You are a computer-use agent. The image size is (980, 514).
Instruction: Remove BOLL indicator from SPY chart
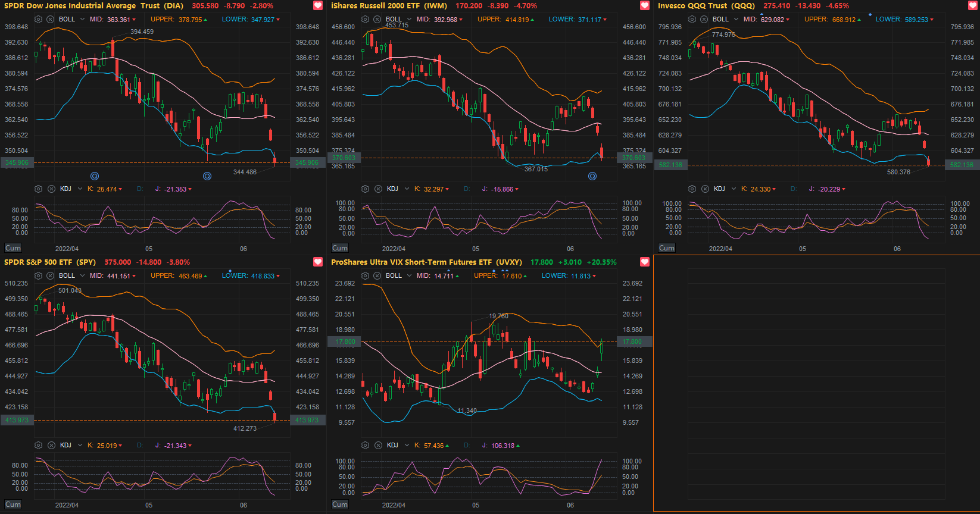[51, 275]
